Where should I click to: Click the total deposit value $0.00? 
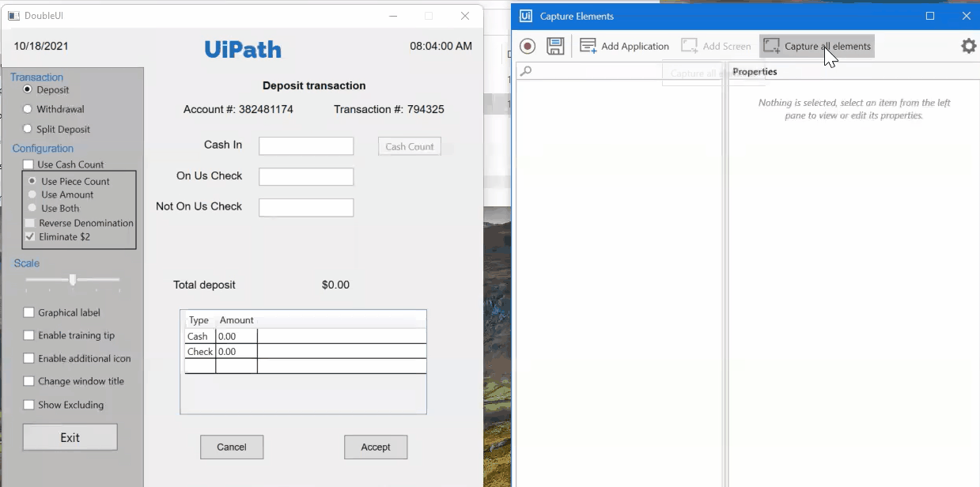(335, 285)
